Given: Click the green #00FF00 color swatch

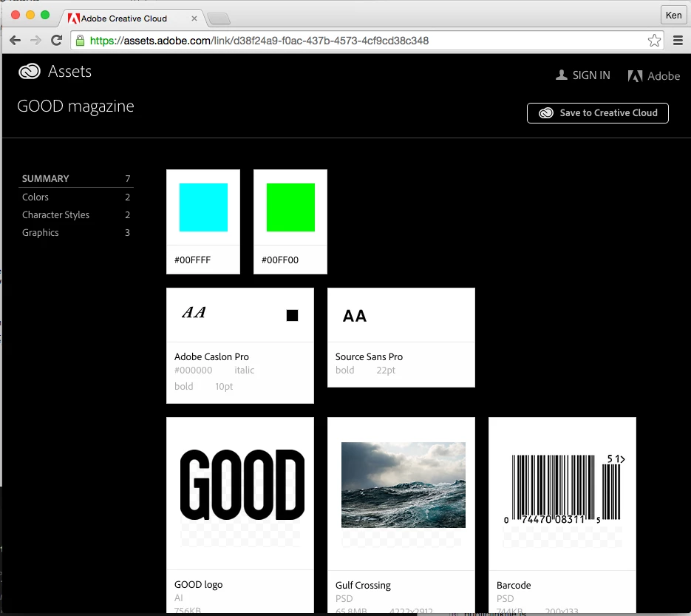Looking at the screenshot, I should (290, 207).
